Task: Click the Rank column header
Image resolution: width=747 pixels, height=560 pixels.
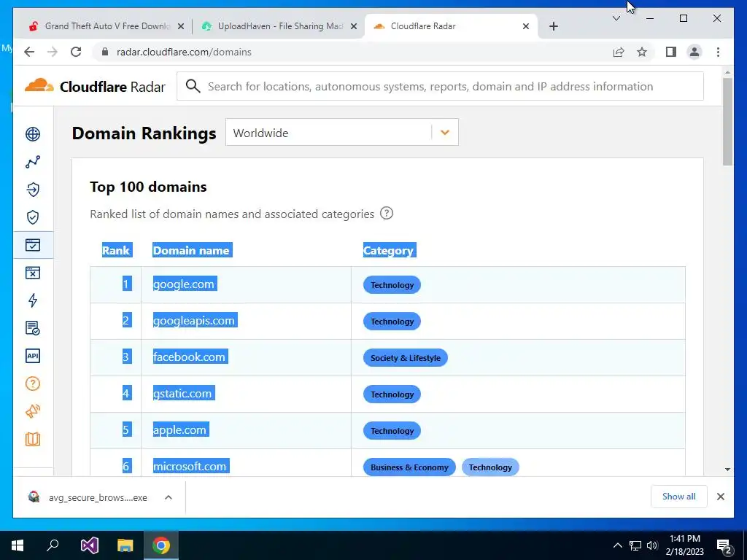Action: [x=116, y=250]
